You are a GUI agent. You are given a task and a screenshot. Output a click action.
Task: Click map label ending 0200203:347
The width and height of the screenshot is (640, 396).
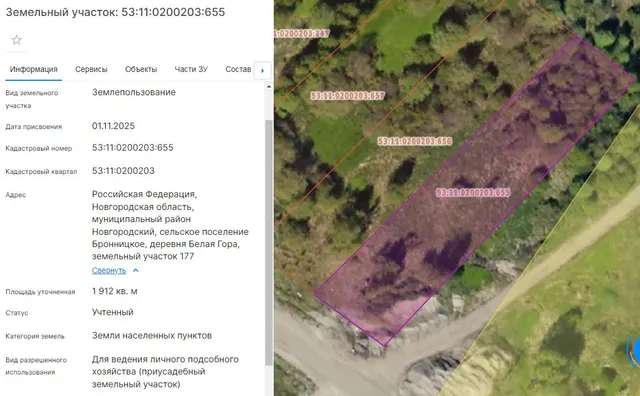302,33
